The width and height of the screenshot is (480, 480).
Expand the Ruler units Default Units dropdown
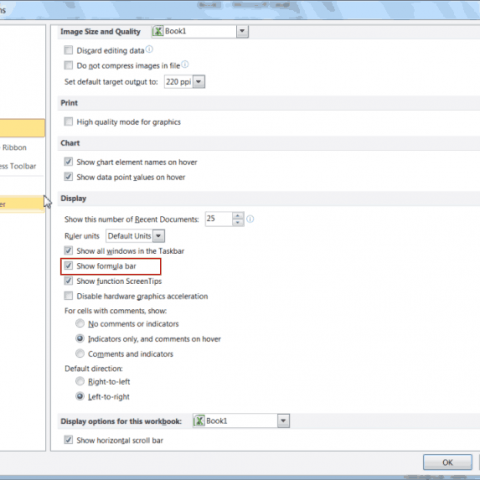158,236
